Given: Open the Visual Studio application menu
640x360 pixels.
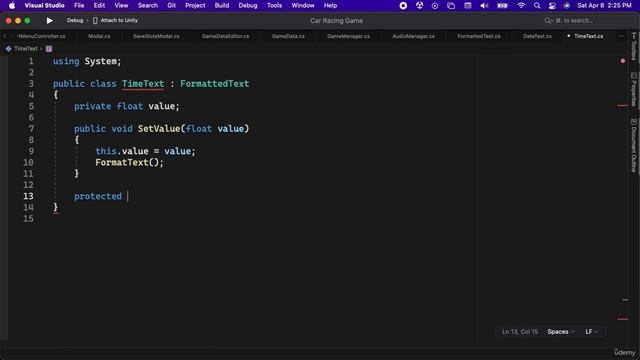Looking at the screenshot, I should coord(44,5).
